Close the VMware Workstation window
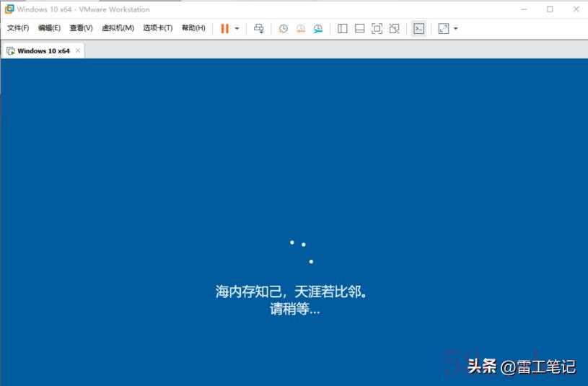 576,9
